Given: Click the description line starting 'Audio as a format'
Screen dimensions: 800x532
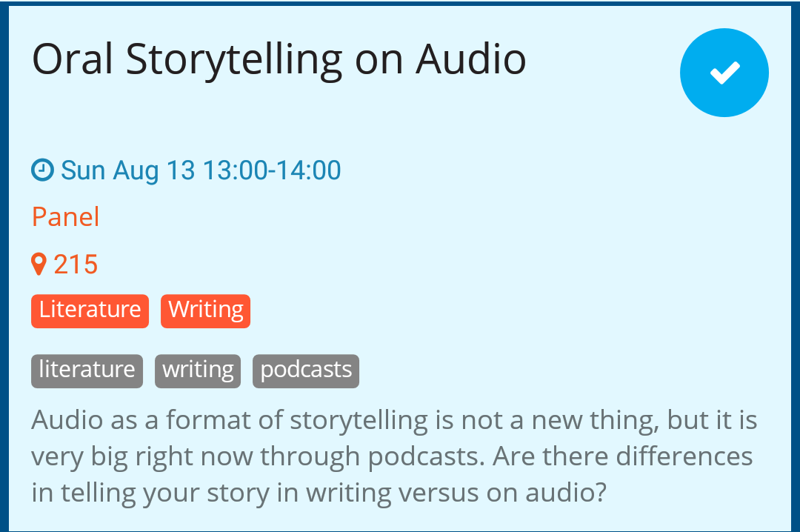Looking at the screenshot, I should (x=394, y=421).
